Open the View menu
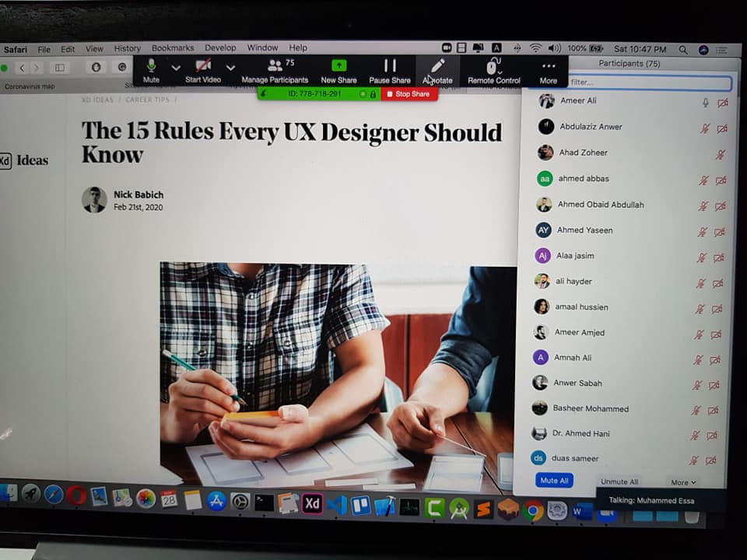 click(x=94, y=48)
